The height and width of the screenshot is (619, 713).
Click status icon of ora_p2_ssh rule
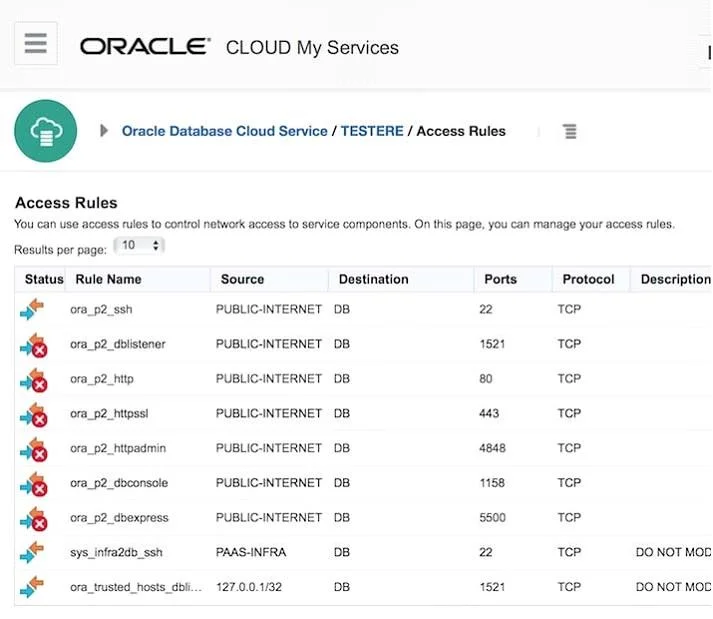[x=32, y=309]
